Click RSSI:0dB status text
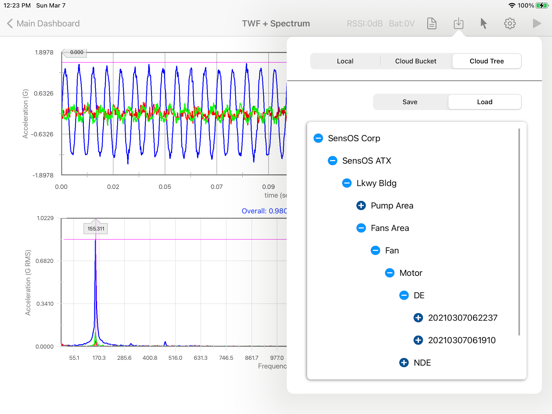Image resolution: width=552 pixels, height=414 pixels. point(364,24)
